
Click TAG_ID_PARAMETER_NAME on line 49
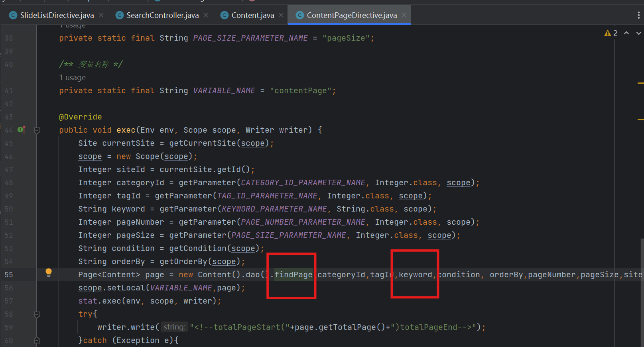coord(267,196)
